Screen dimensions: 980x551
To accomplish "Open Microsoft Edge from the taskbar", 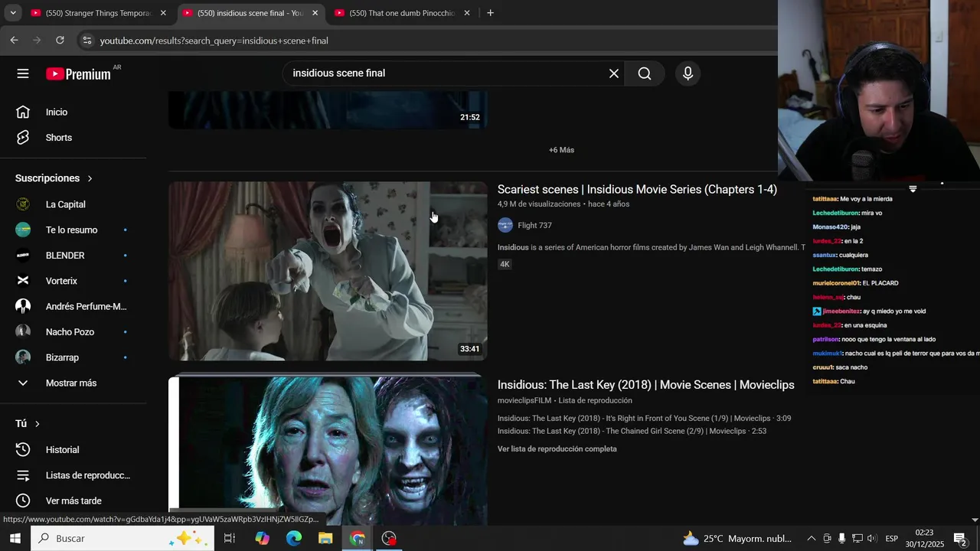I will (x=294, y=539).
